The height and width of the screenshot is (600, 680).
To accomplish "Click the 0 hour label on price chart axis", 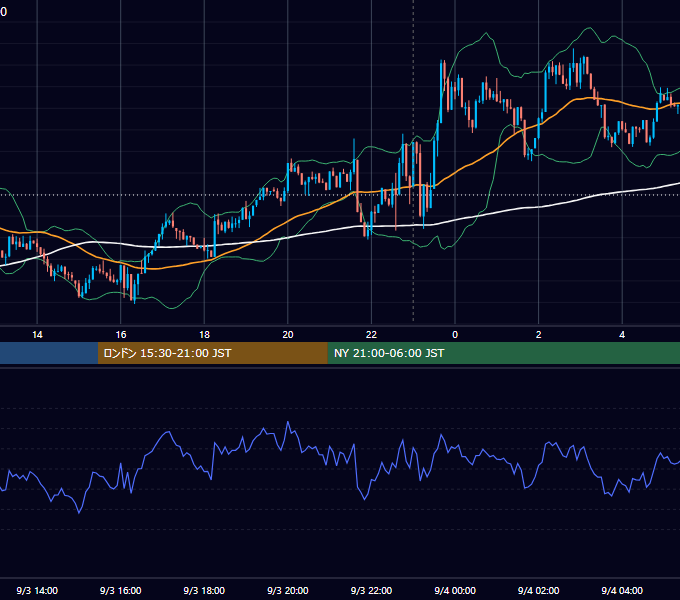I will coord(455,335).
